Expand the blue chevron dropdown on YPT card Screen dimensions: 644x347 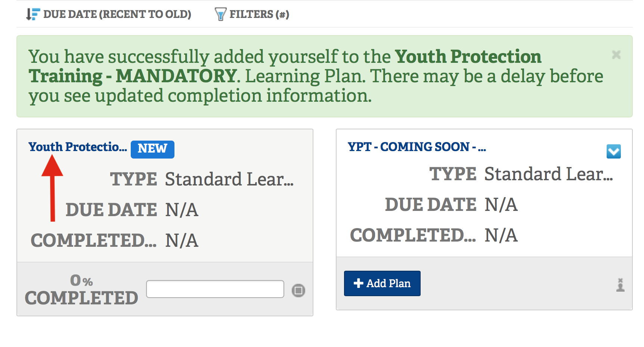coord(613,151)
